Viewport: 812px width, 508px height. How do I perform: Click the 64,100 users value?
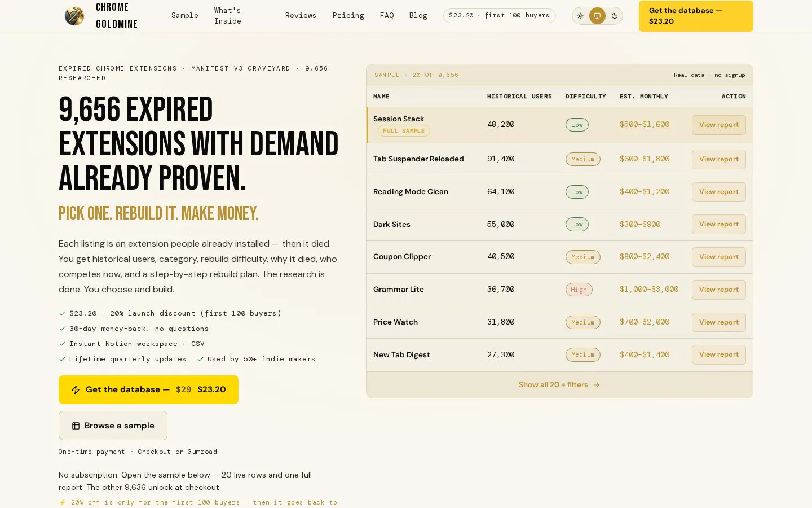coord(501,192)
